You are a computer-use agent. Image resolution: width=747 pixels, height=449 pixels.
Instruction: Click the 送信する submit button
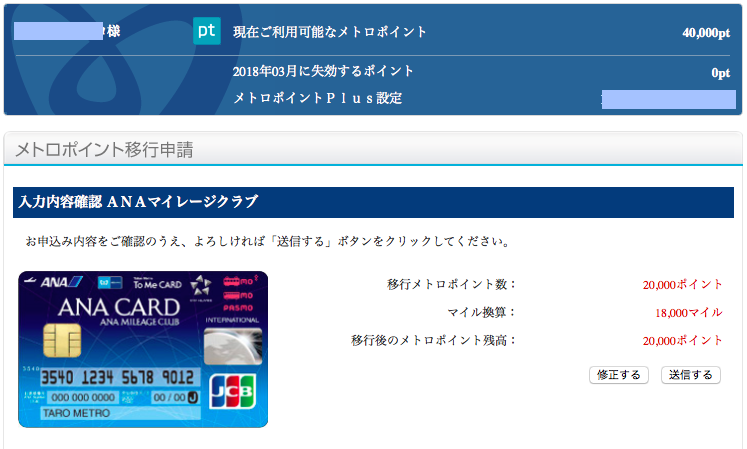690,375
